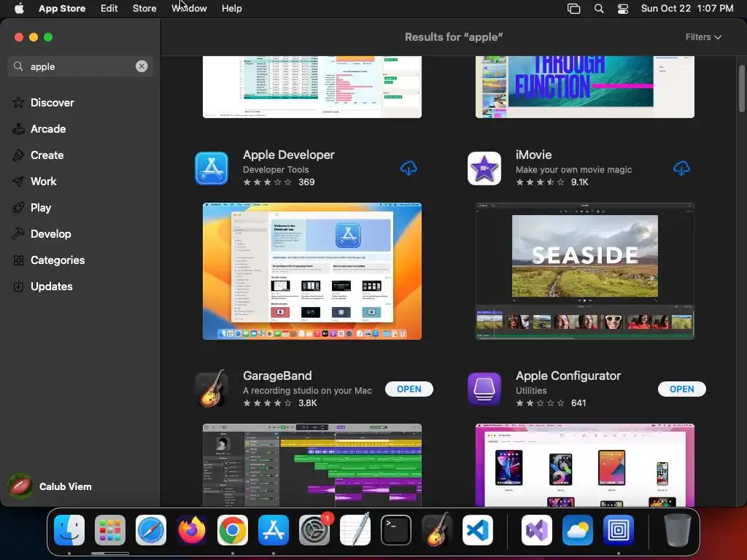Image resolution: width=747 pixels, height=560 pixels.
Task: Open the Store menu
Action: tap(144, 9)
